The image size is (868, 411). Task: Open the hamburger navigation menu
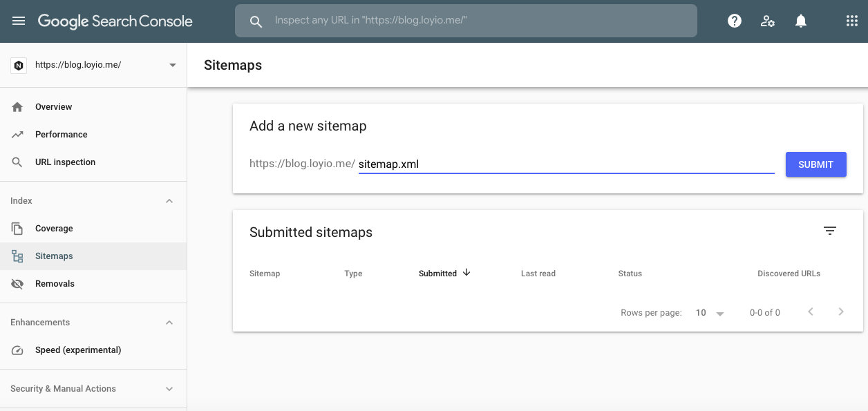point(19,21)
